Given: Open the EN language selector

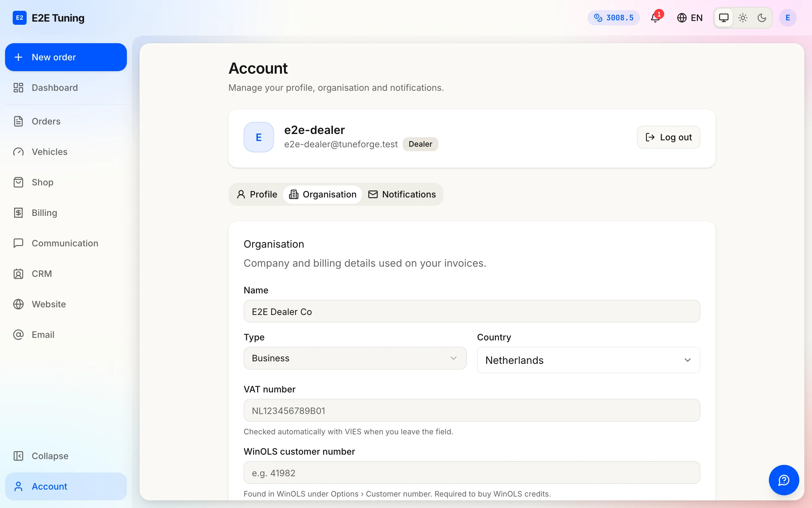Looking at the screenshot, I should pyautogui.click(x=690, y=18).
